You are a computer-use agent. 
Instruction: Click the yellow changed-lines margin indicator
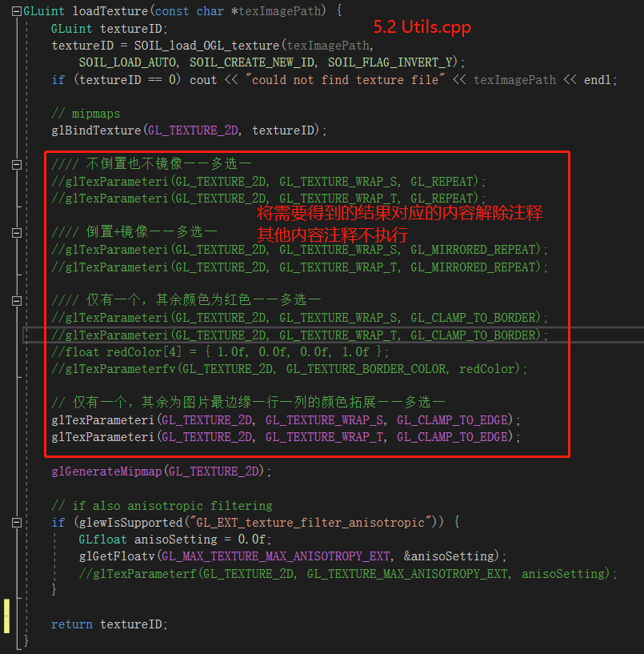(x=6, y=616)
